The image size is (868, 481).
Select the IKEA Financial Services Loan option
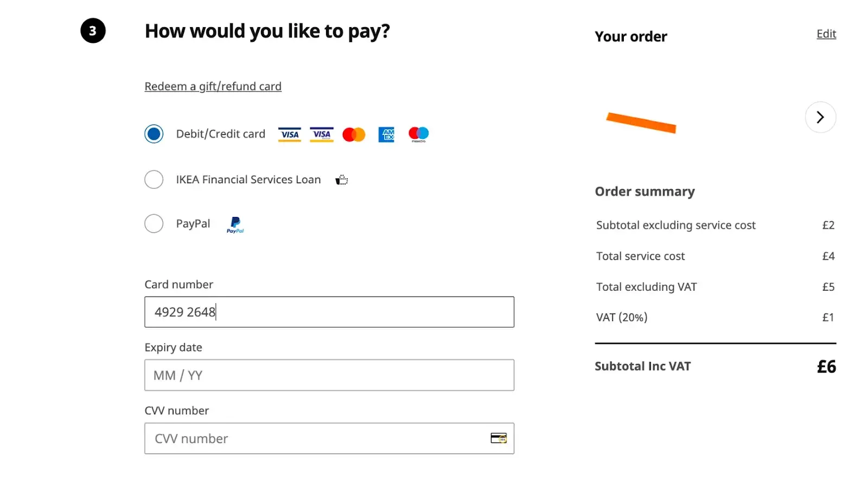pyautogui.click(x=154, y=179)
